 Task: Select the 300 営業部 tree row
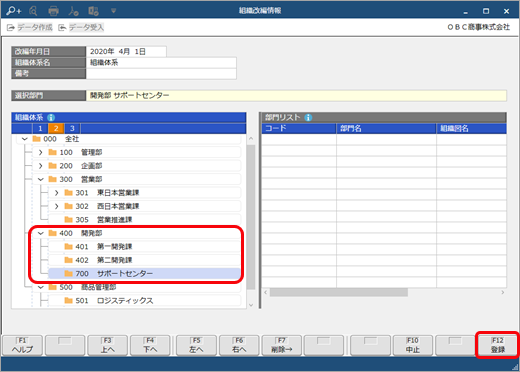[x=137, y=179]
